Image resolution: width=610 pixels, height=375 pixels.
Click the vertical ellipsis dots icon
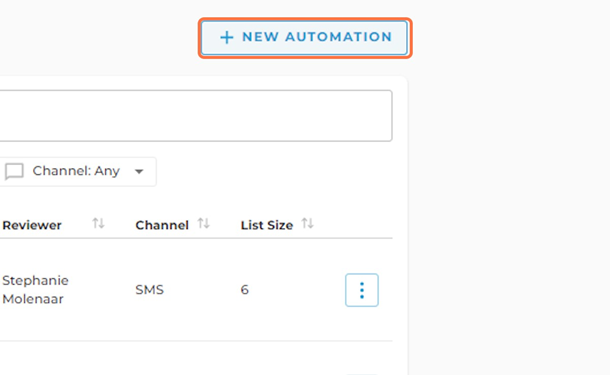[x=362, y=290]
